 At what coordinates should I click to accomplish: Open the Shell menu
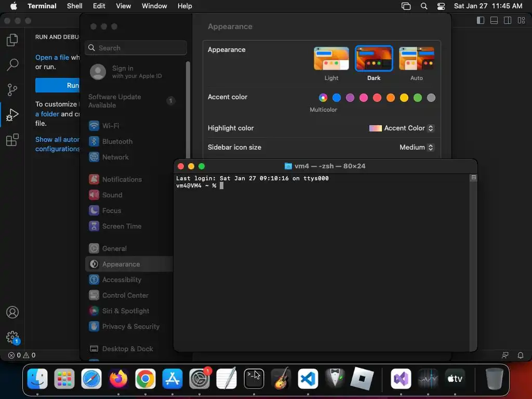[75, 6]
